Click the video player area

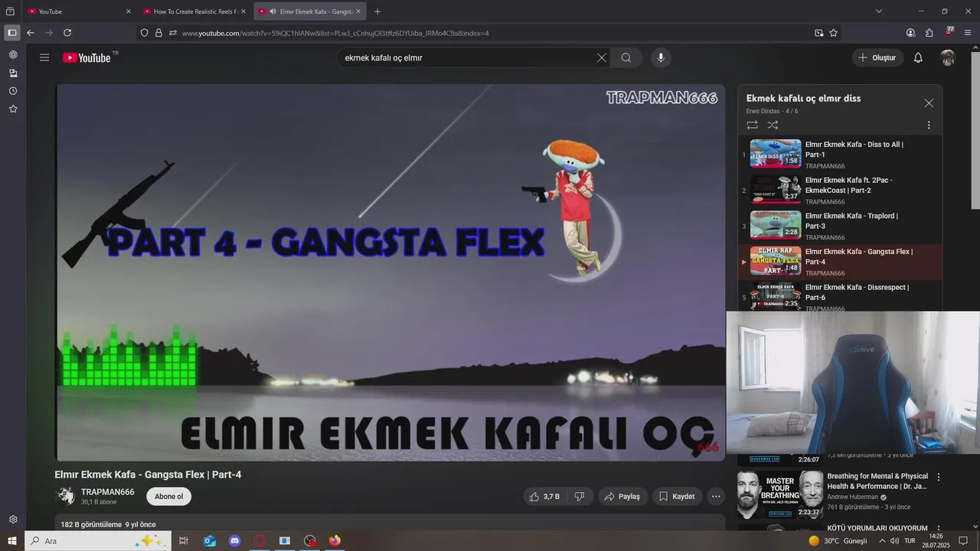[390, 272]
